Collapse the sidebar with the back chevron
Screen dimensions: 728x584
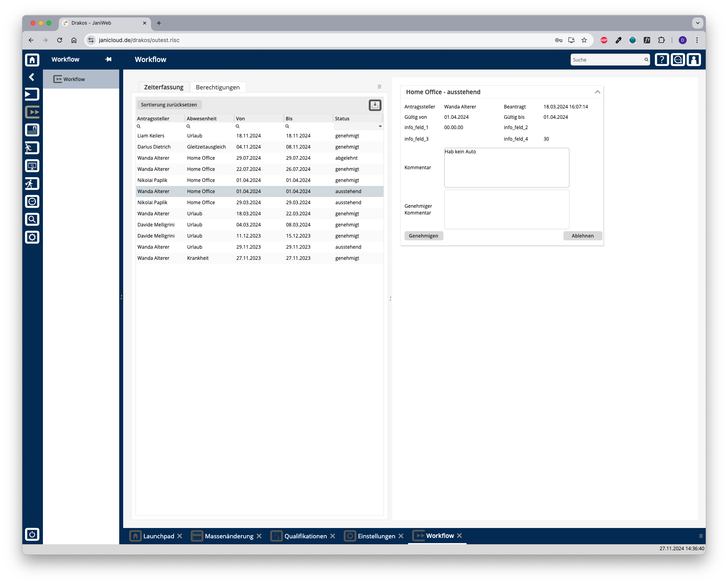point(32,77)
